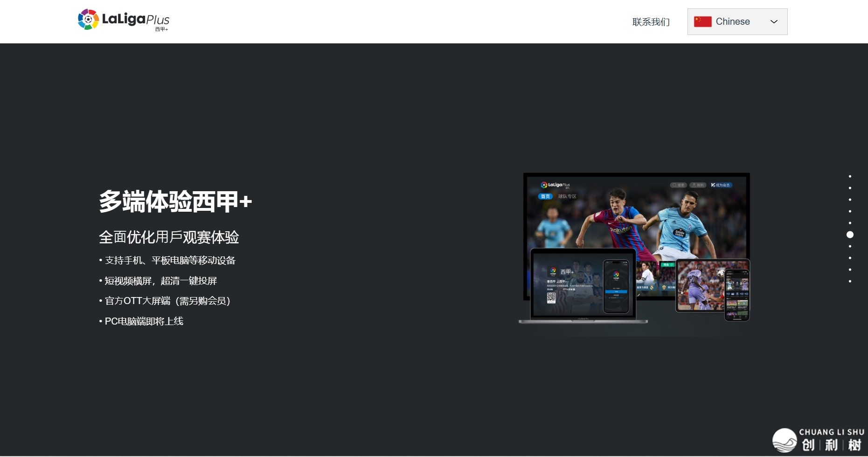Click the dropdown chevron beside Chinese
The image size is (868, 457).
pyautogui.click(x=774, y=21)
